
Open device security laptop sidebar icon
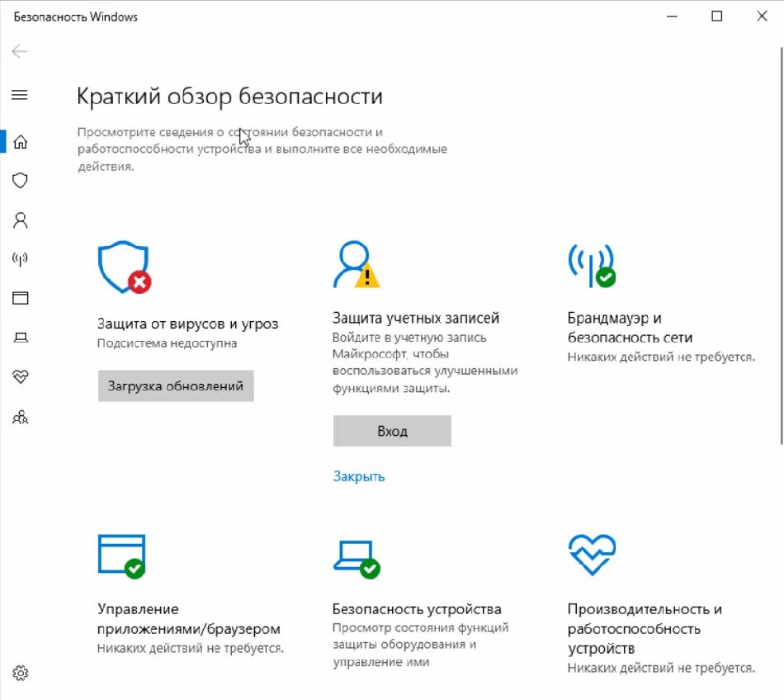pyautogui.click(x=20, y=338)
